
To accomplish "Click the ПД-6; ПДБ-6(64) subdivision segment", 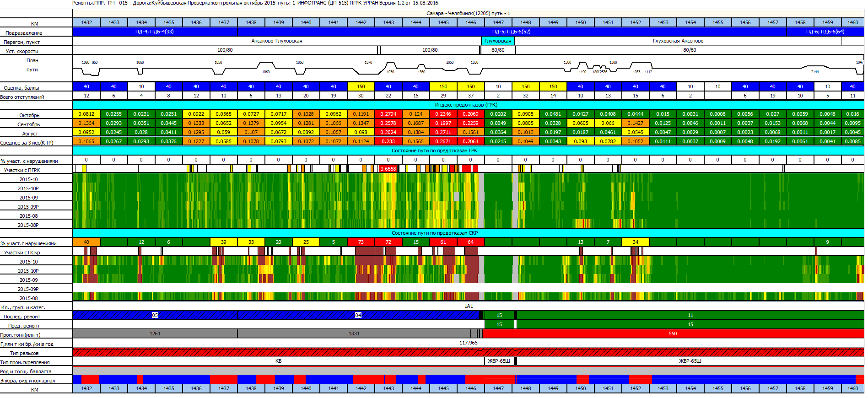I will pyautogui.click(x=825, y=32).
